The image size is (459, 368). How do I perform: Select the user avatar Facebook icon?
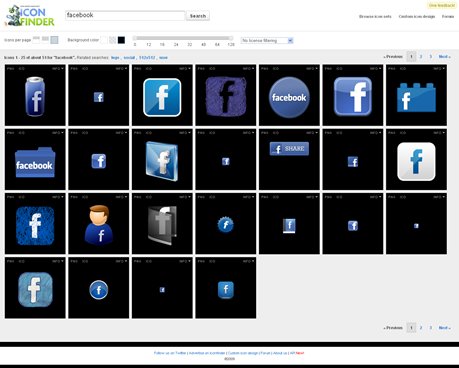pos(99,225)
